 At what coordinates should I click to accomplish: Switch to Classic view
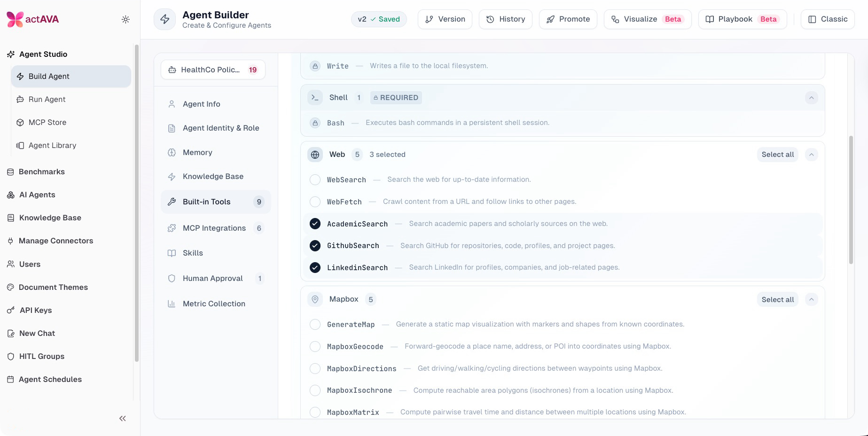click(x=828, y=19)
